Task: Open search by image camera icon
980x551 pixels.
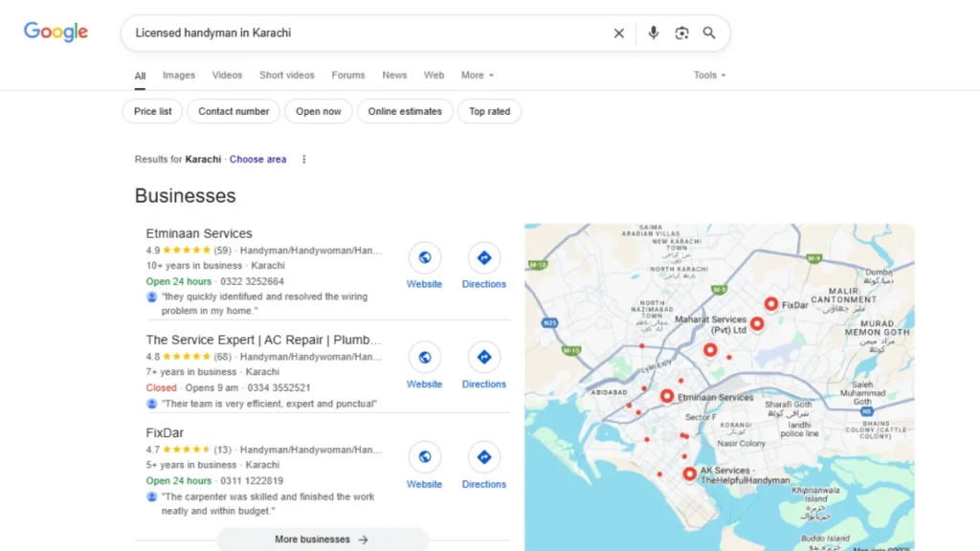Action: [x=681, y=33]
